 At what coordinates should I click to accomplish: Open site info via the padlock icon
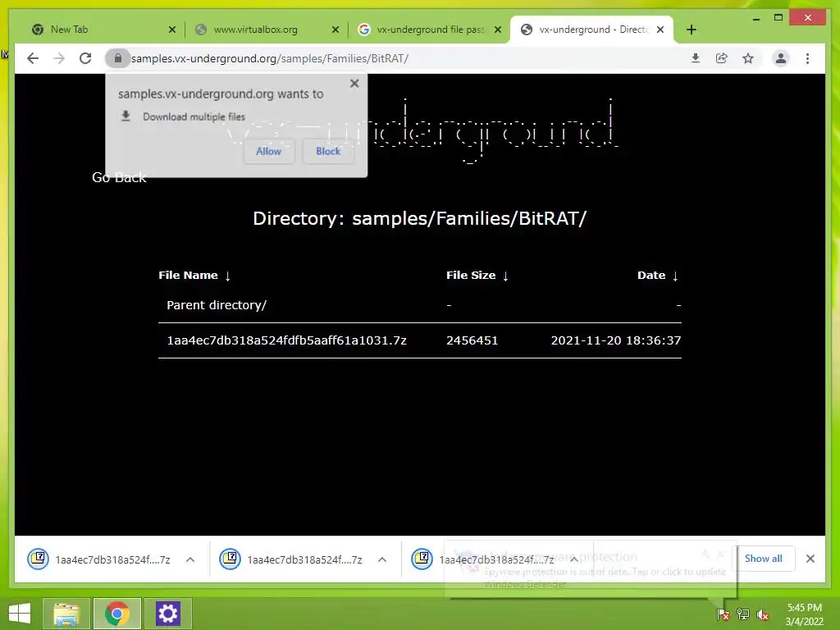pyautogui.click(x=118, y=58)
